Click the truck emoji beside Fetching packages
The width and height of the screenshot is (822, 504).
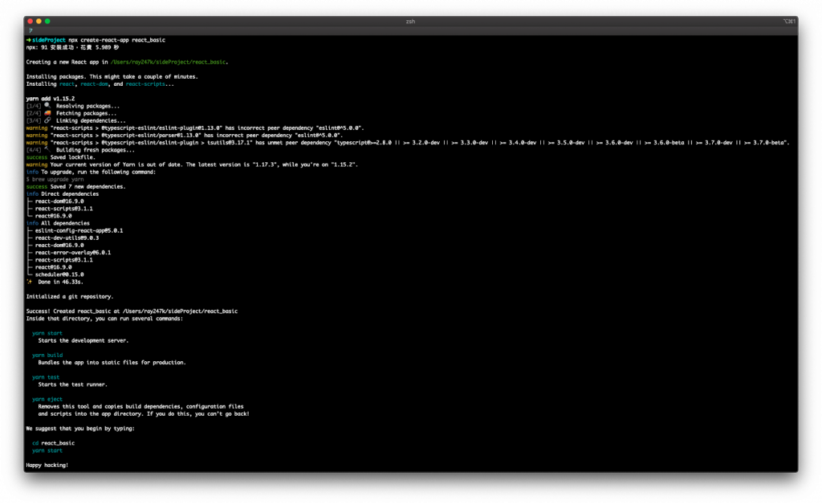pos(47,113)
